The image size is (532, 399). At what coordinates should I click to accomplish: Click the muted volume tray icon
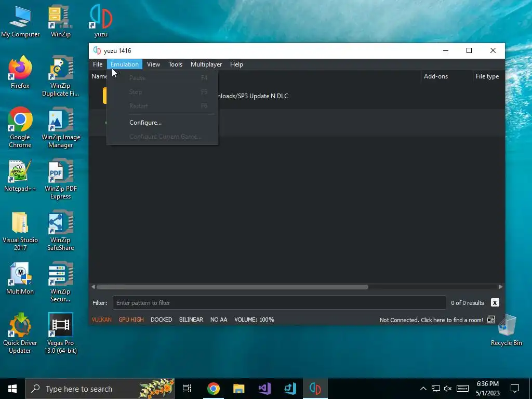click(x=448, y=389)
